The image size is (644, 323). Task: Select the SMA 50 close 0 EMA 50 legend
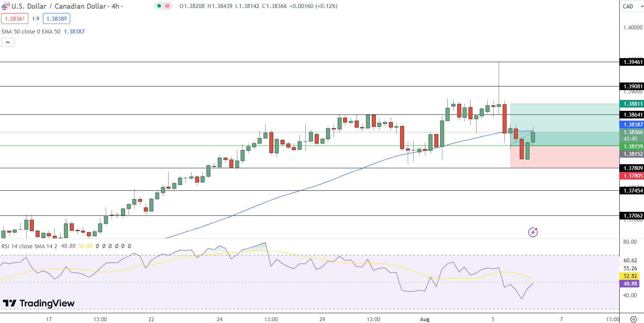click(x=31, y=32)
